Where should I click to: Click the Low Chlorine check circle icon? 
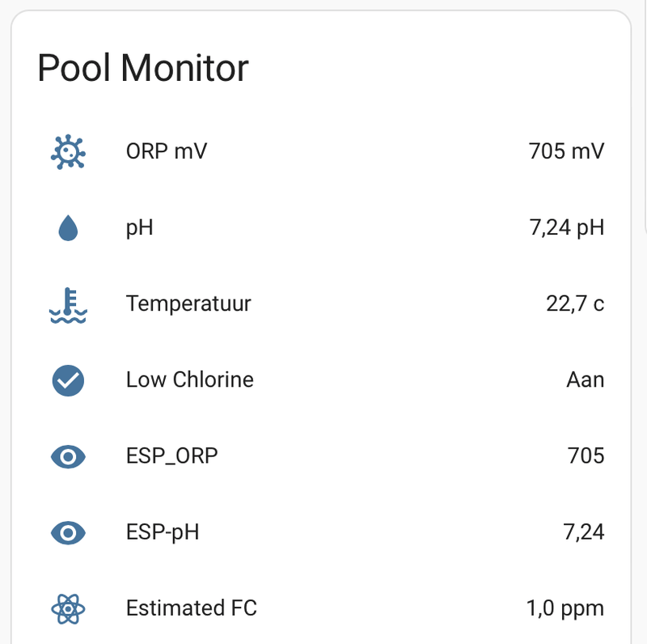coord(68,380)
